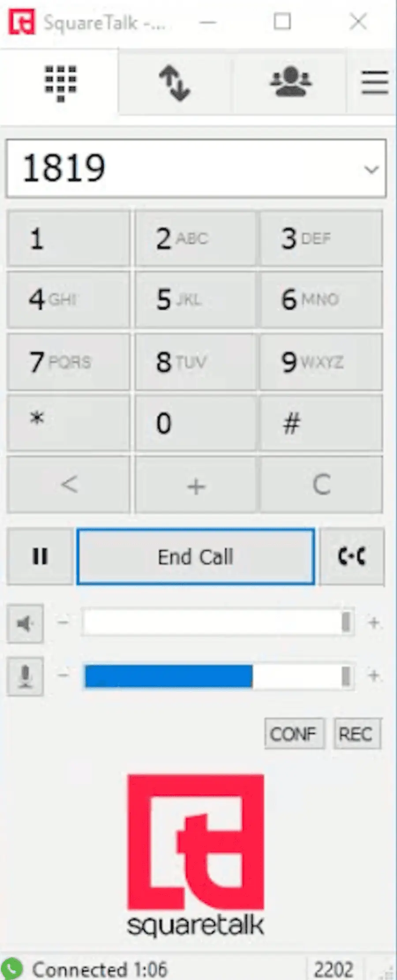Dial the 5 JKL key
The width and height of the screenshot is (397, 980).
coord(195,299)
